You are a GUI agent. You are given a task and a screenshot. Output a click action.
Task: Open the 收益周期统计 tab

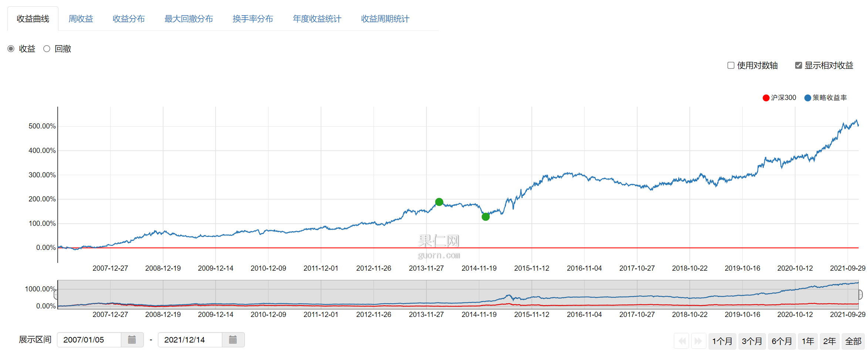coord(385,19)
